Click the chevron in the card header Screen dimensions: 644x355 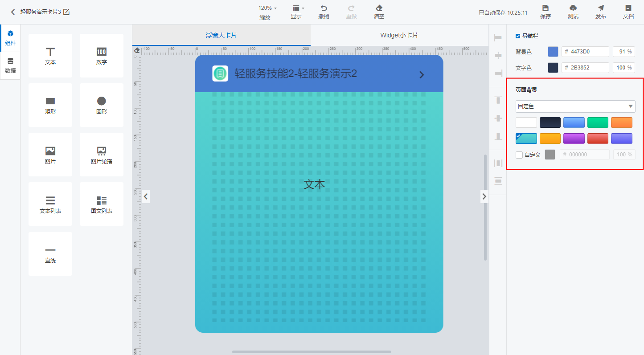422,74
